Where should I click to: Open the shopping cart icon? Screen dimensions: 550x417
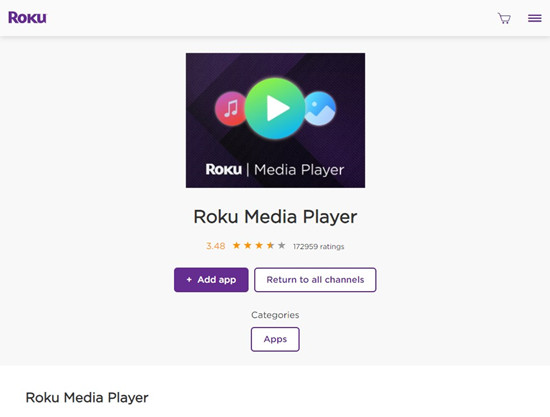[504, 18]
